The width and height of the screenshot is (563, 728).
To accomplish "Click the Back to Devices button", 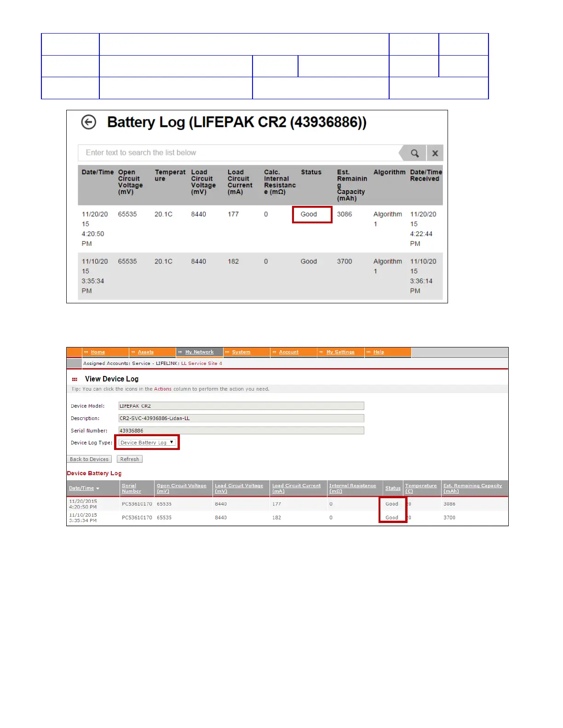I will coord(89,459).
